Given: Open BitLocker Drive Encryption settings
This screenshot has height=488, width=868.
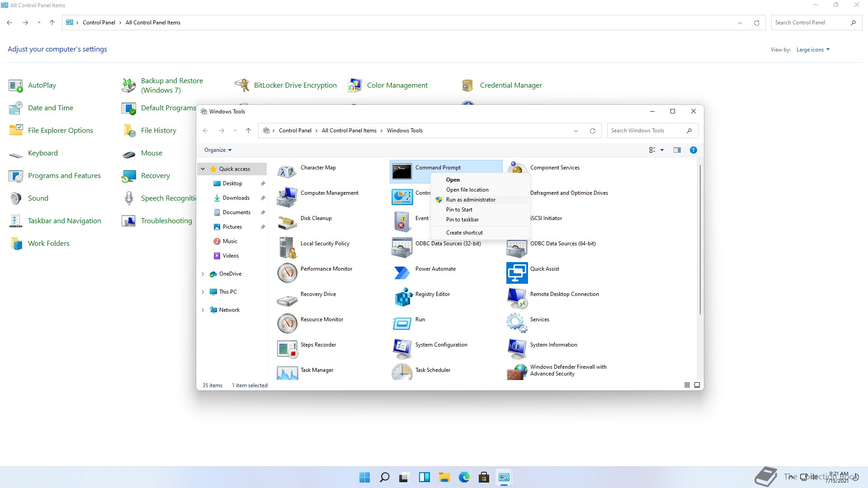Looking at the screenshot, I should pos(286,85).
